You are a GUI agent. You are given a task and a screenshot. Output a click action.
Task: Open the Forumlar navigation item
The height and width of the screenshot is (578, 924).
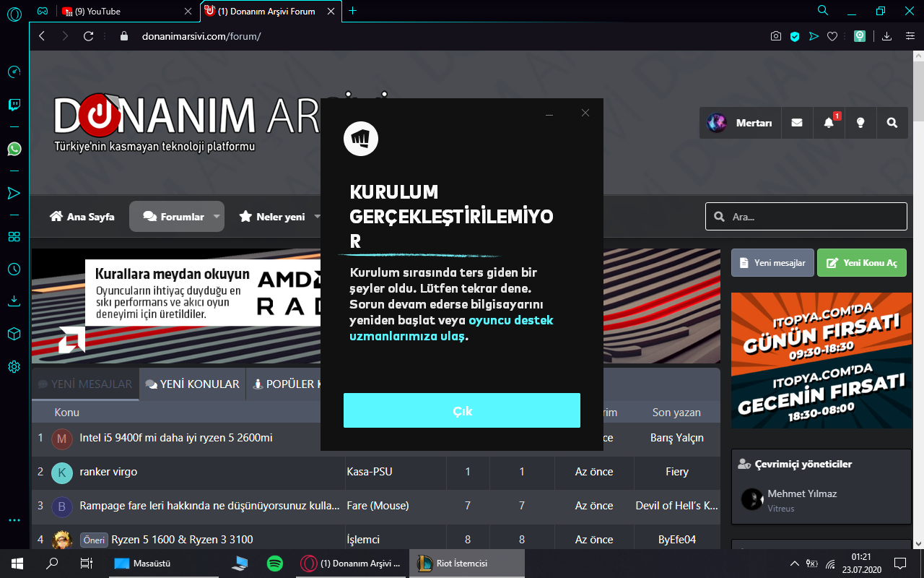[x=173, y=217]
